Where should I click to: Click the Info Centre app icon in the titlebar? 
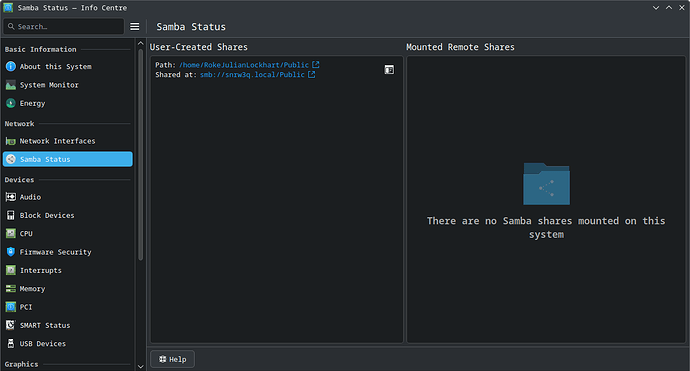[8, 7]
